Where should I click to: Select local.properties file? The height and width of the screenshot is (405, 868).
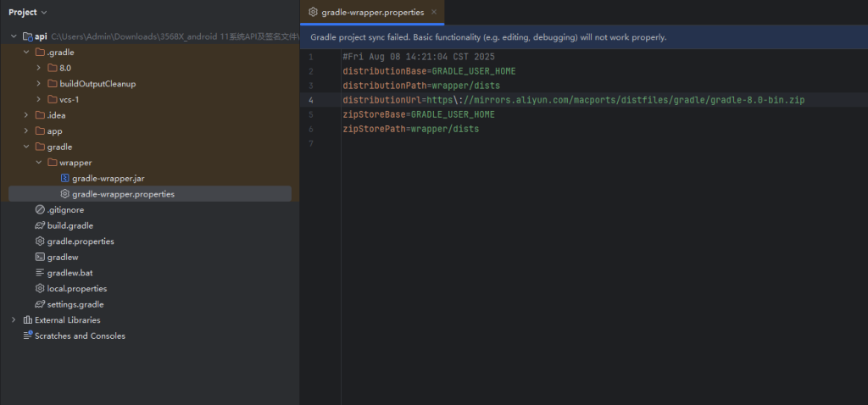click(77, 289)
